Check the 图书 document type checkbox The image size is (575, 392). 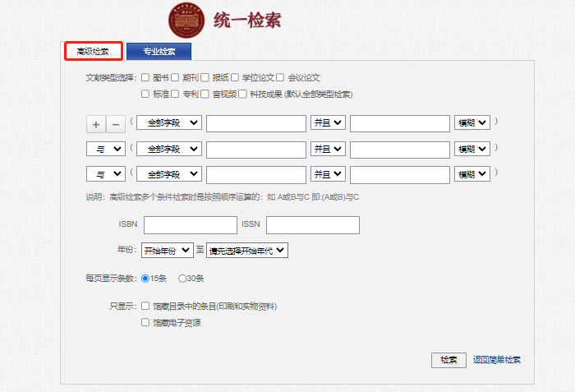tap(145, 77)
